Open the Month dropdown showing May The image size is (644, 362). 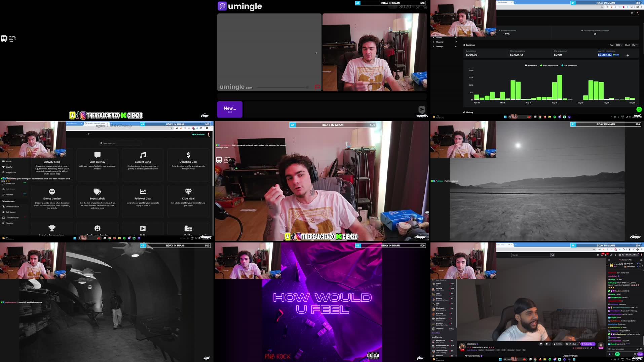point(635,45)
